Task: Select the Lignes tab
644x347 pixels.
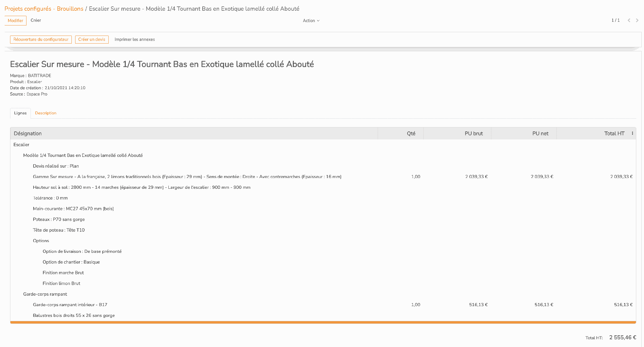Action: pos(20,113)
